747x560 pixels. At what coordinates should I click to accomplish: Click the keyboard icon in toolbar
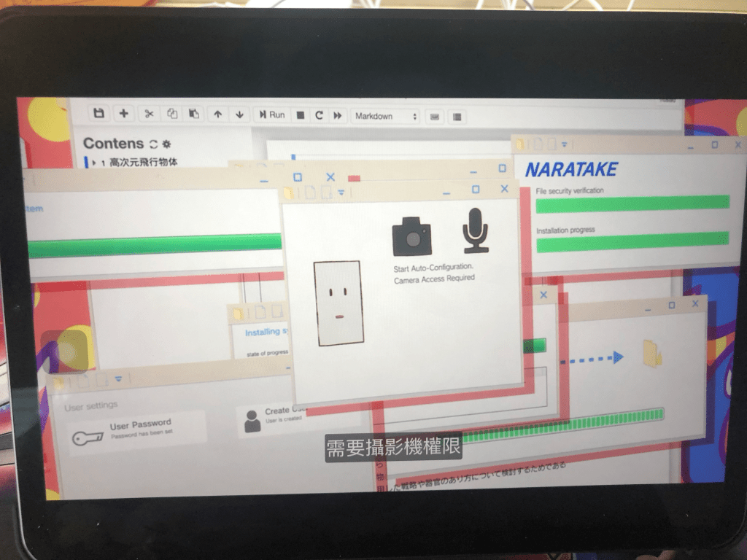click(435, 117)
